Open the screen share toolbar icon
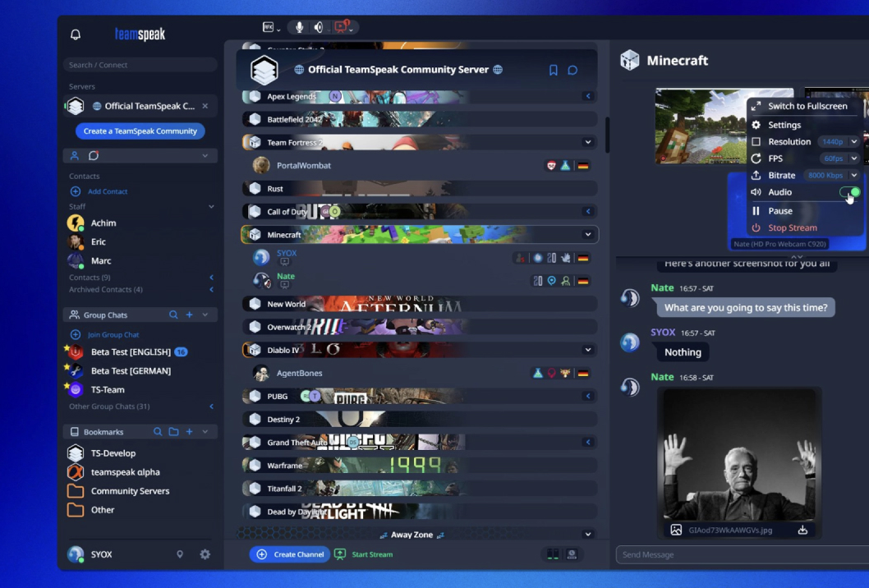 click(x=342, y=26)
